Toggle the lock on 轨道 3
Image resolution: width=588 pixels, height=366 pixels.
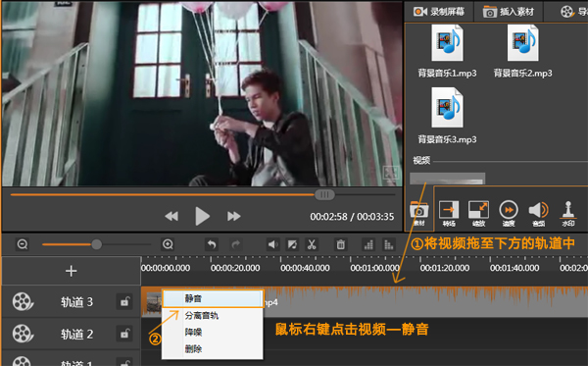point(124,302)
